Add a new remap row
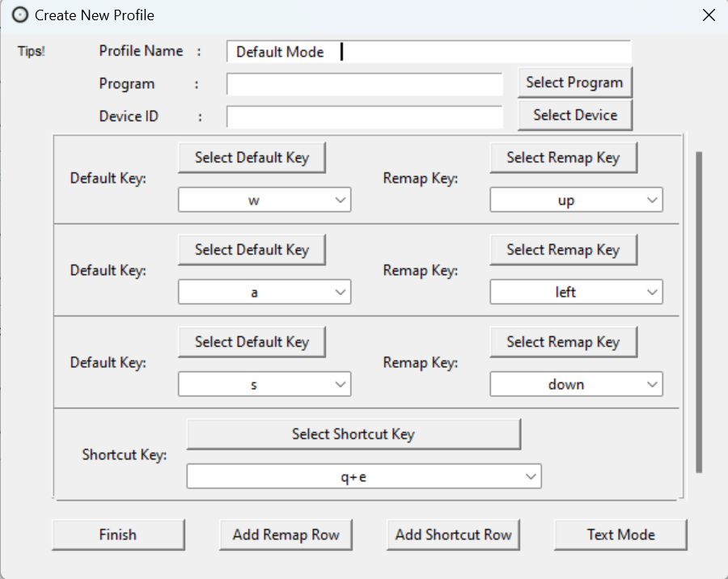 pos(286,535)
